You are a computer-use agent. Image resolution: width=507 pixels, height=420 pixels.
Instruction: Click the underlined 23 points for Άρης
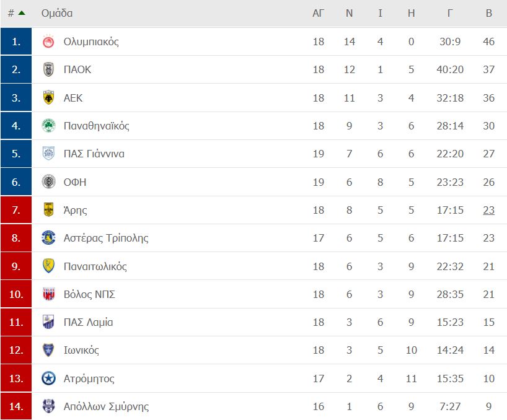click(x=489, y=210)
